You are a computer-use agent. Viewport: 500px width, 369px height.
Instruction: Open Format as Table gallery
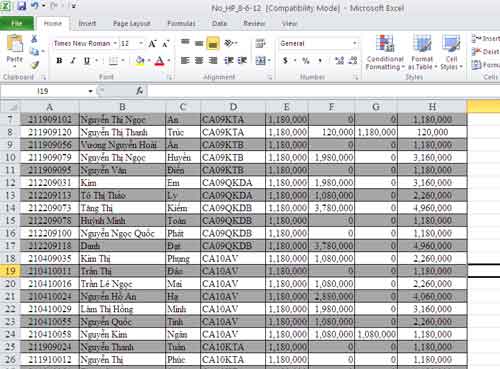pos(422,53)
